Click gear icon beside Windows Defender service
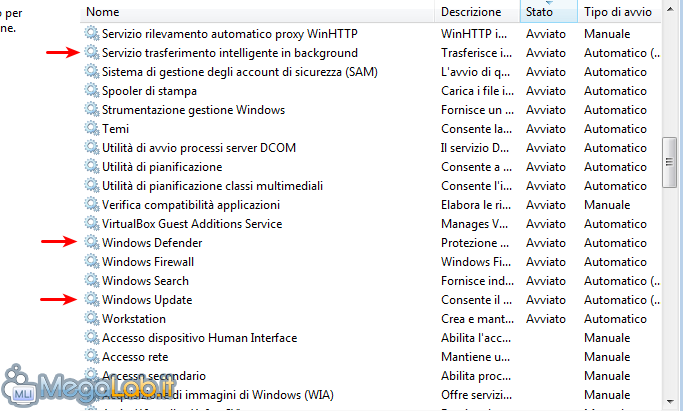This screenshot has width=683, height=411. click(x=92, y=243)
